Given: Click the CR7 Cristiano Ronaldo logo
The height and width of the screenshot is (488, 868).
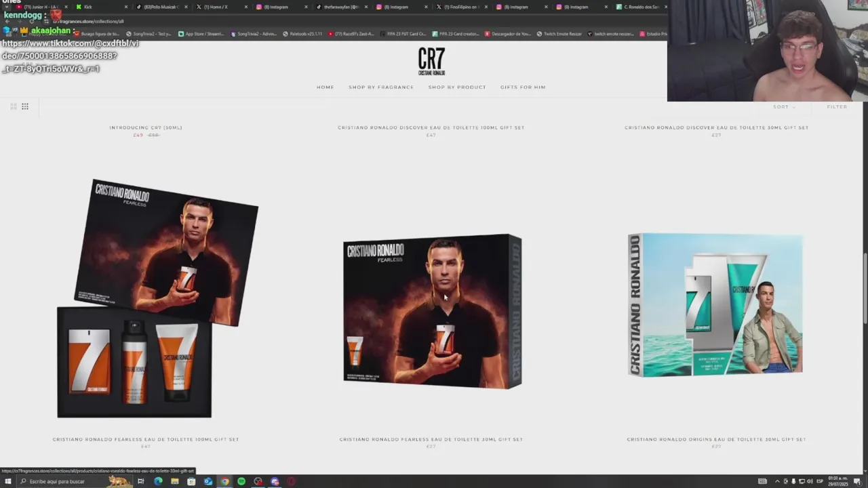Looking at the screenshot, I should click(x=431, y=61).
